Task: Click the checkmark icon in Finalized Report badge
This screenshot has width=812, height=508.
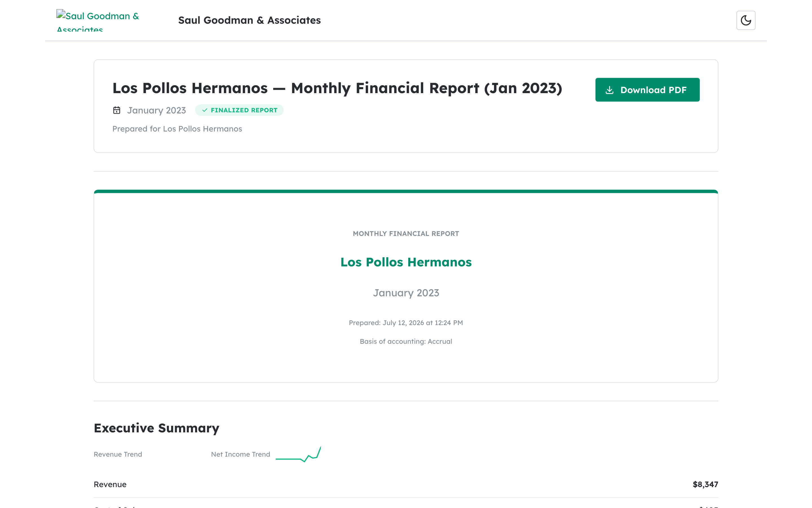Action: [205, 110]
